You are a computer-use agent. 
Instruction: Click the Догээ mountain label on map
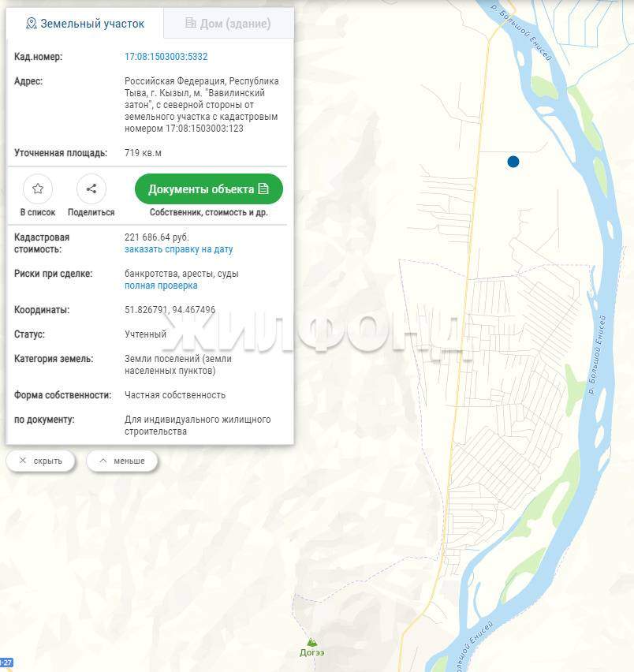pos(311,653)
